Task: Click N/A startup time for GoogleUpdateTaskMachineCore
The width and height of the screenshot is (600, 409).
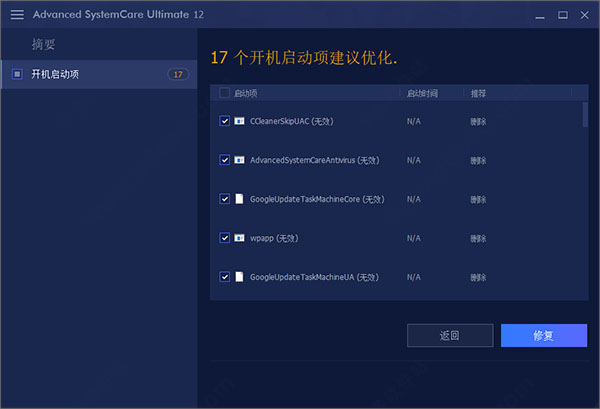Action: click(x=414, y=199)
